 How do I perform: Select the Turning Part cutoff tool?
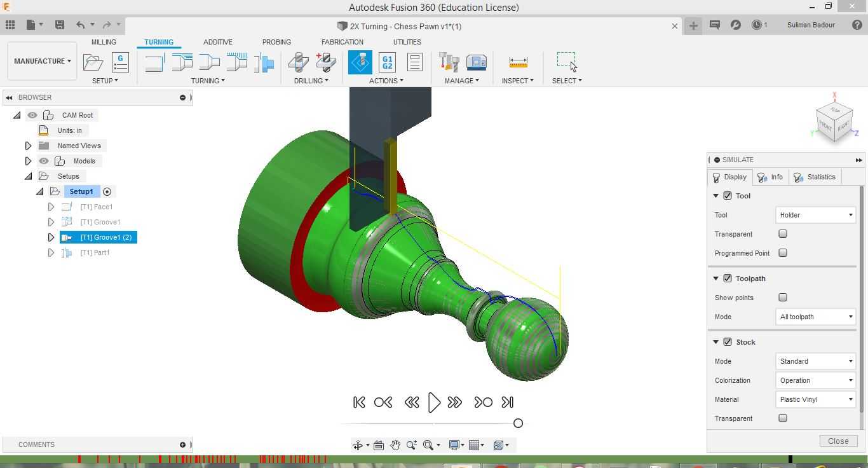click(264, 62)
